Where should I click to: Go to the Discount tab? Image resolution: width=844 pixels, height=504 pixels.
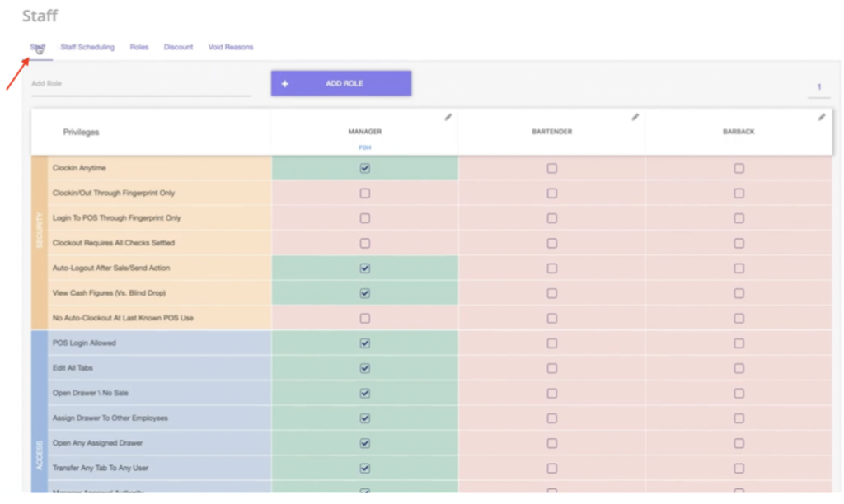tap(178, 47)
